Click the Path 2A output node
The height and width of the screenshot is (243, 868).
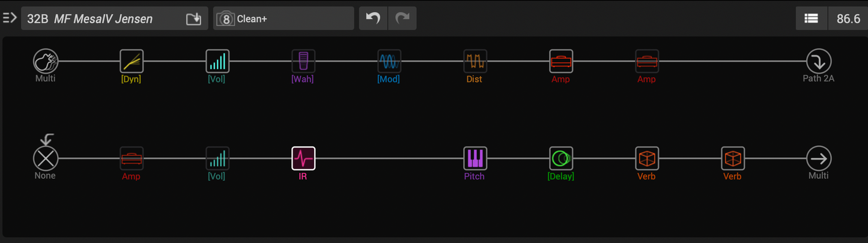(x=818, y=61)
